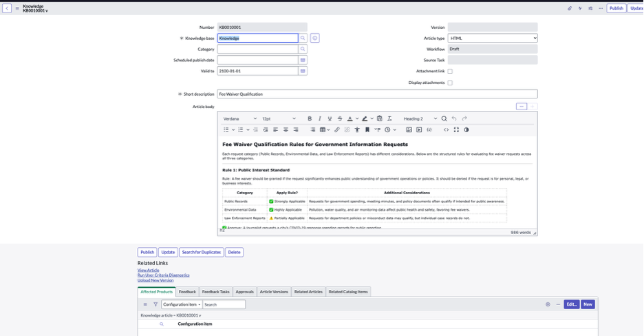Toggle fullscreen mode for editor

(x=456, y=130)
